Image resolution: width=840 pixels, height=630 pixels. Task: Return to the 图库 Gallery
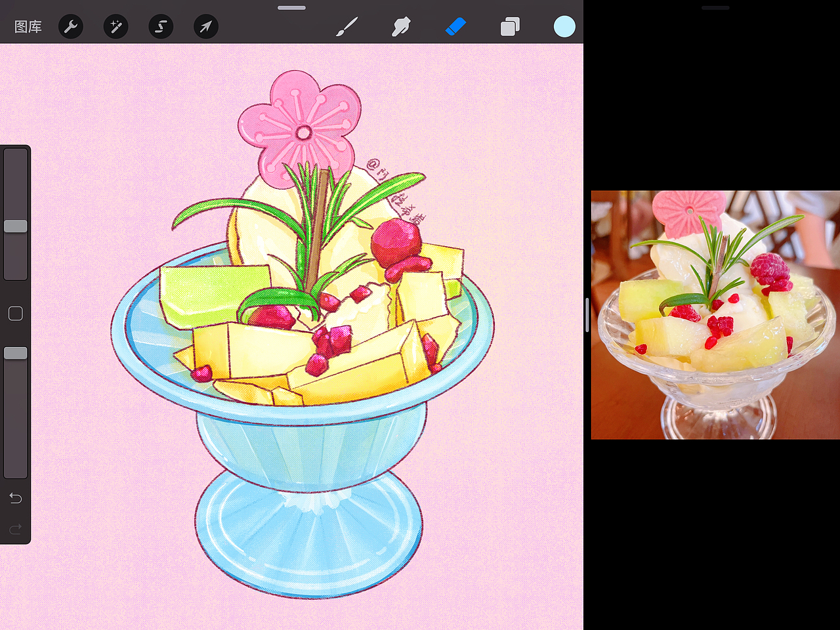point(28,26)
